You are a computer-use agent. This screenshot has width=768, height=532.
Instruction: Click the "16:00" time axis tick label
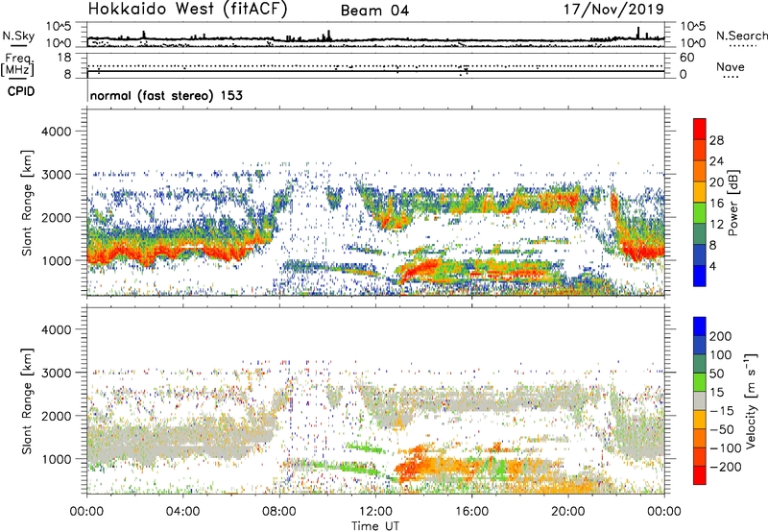(x=471, y=512)
